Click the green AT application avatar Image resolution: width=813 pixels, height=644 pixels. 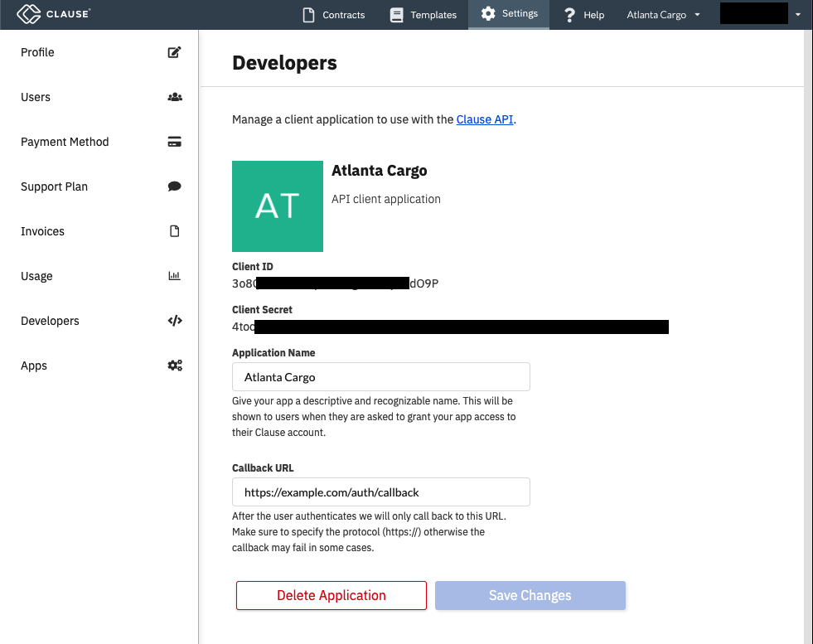tap(278, 206)
